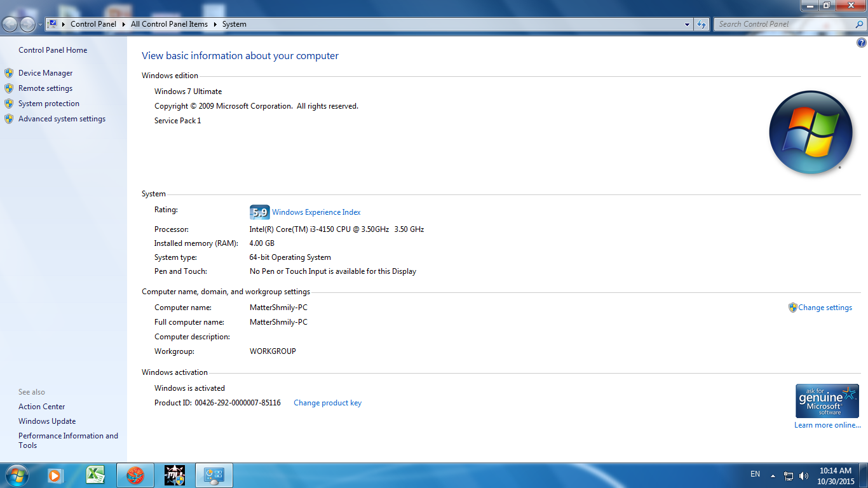868x488 pixels.
Task: Click the EN language indicator
Action: [755, 474]
